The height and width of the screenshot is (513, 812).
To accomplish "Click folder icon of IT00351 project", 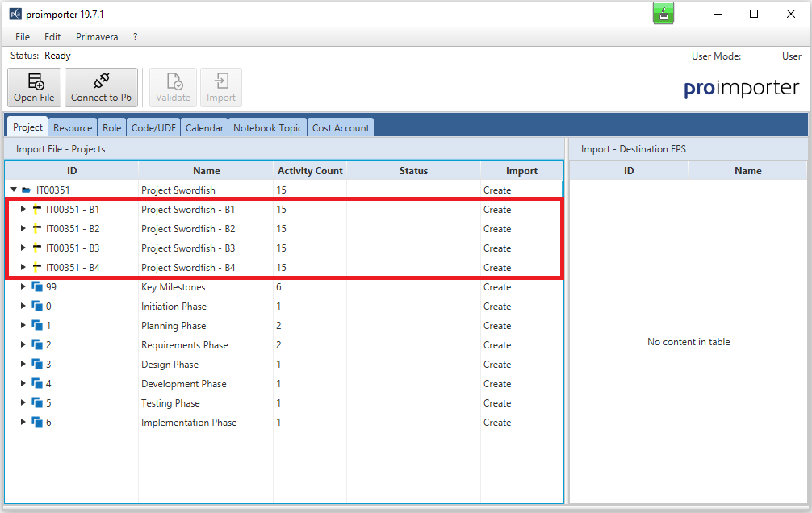I will [x=27, y=190].
